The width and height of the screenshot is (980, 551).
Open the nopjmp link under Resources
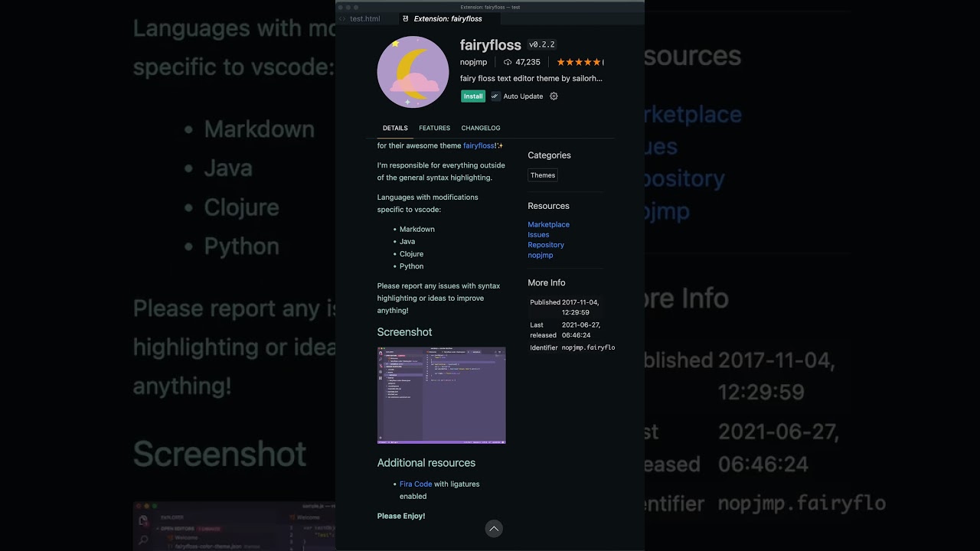(x=540, y=255)
